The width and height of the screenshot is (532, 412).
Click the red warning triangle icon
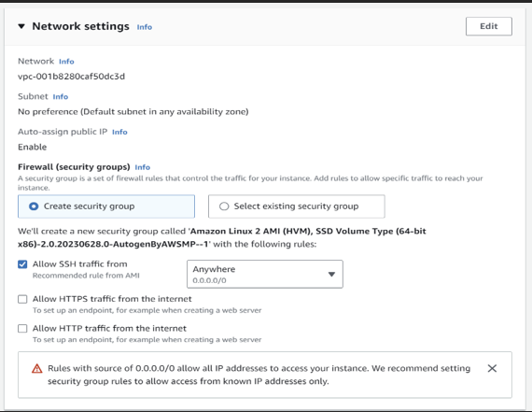pyautogui.click(x=37, y=368)
